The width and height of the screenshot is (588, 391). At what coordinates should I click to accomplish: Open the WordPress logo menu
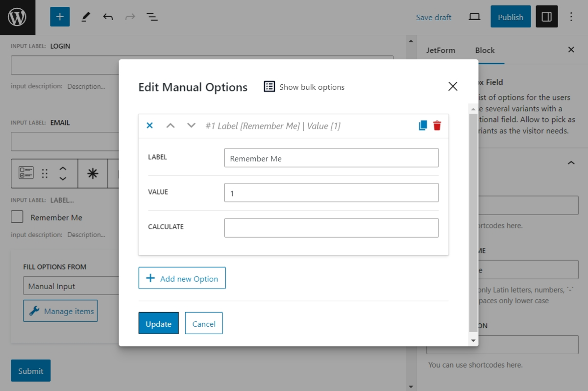[x=18, y=17]
